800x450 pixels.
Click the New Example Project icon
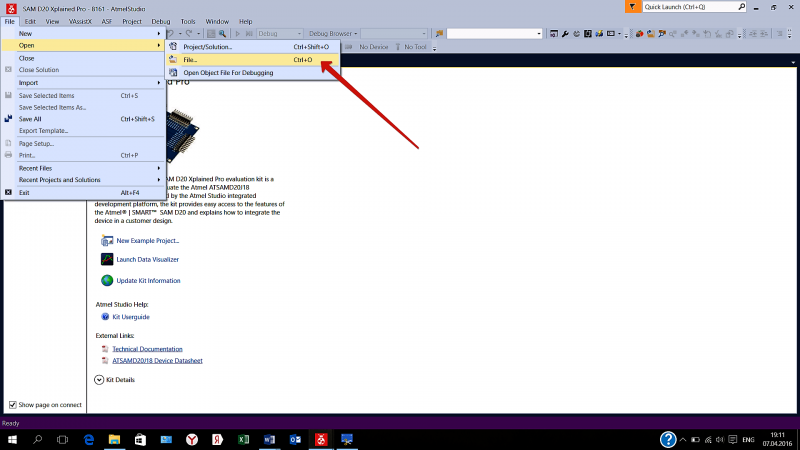[x=107, y=240]
